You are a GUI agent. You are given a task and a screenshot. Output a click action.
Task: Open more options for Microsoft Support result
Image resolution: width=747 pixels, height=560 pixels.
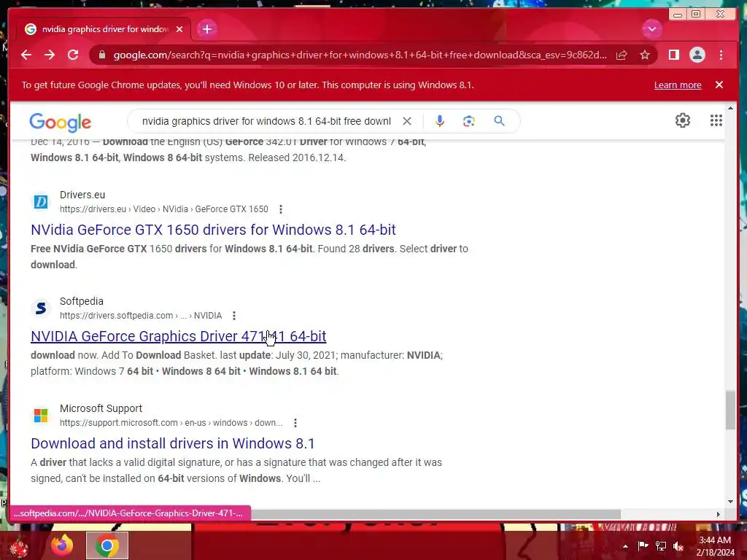point(295,423)
